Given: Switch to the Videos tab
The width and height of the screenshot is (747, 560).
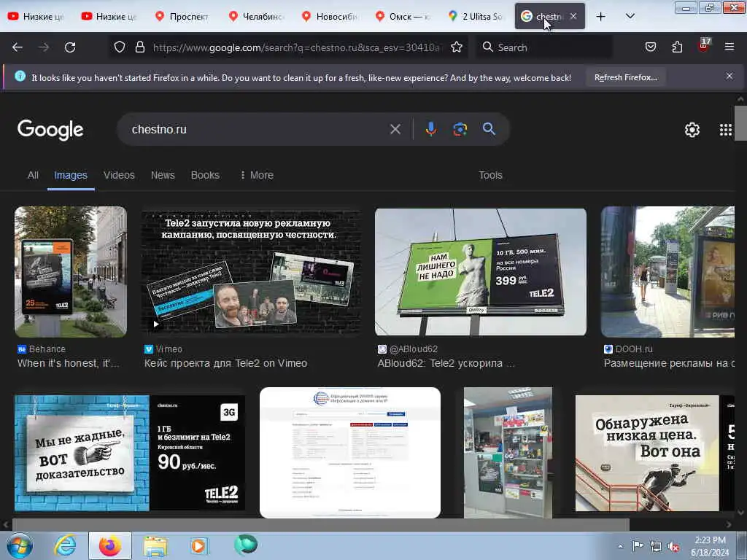Looking at the screenshot, I should [x=119, y=175].
